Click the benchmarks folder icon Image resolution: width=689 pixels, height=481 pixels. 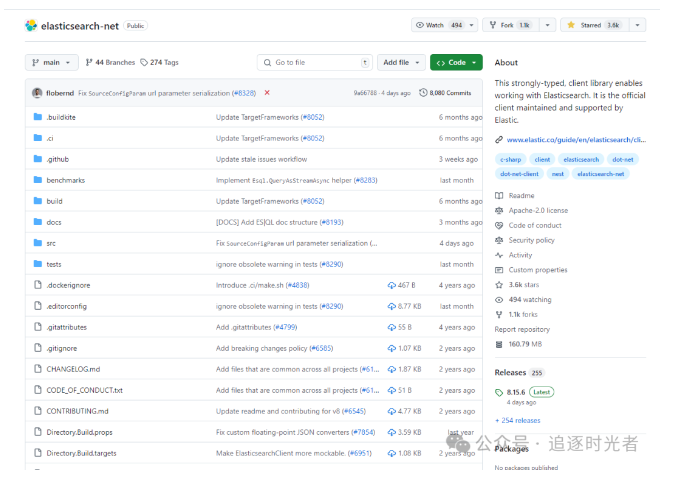[38, 180]
